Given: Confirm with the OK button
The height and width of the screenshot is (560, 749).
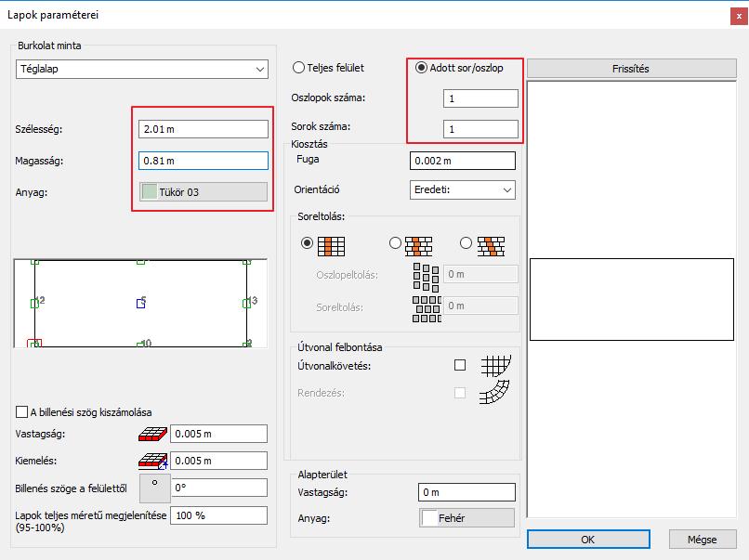Looking at the screenshot, I should click(588, 540).
